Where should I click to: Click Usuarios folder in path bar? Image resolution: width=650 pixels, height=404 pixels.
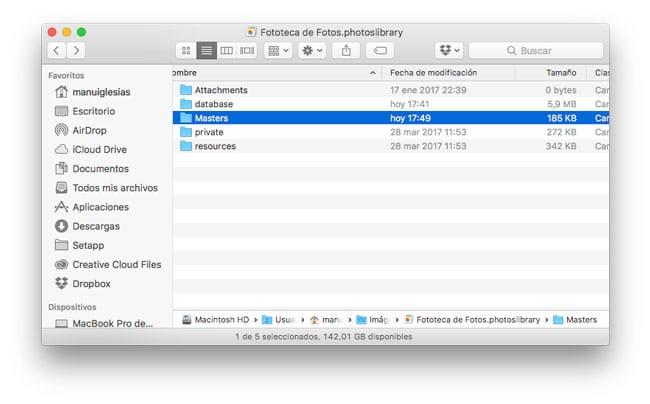[279, 319]
